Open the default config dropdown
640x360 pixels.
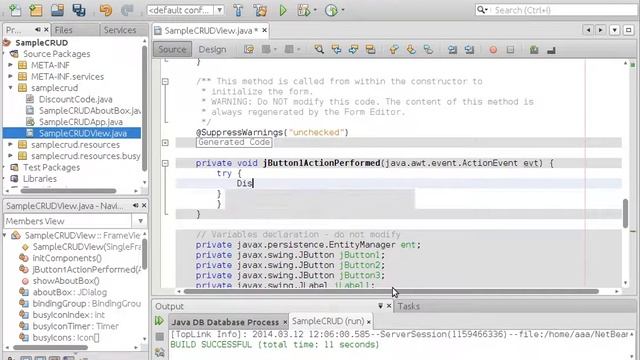click(220, 10)
